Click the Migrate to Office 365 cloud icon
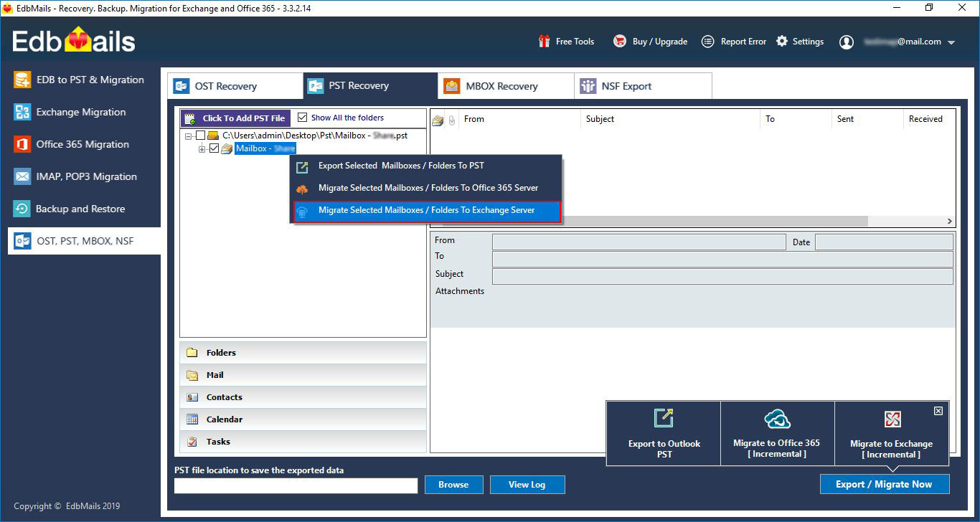This screenshot has width=980, height=522. pyautogui.click(x=777, y=419)
